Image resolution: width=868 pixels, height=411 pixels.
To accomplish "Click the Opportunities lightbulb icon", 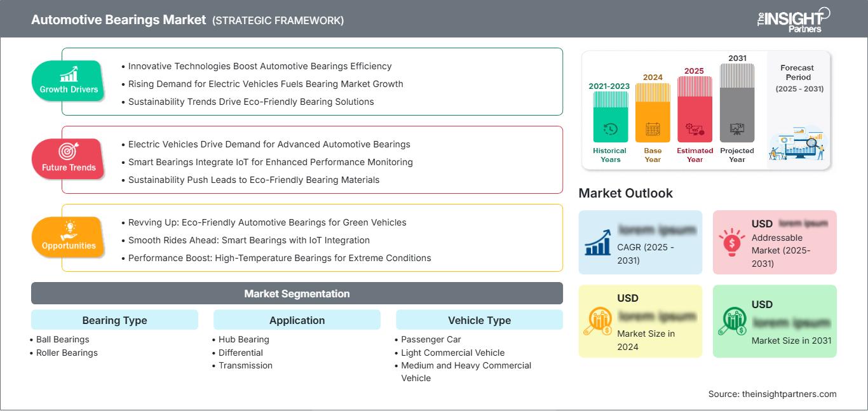I will click(69, 229).
